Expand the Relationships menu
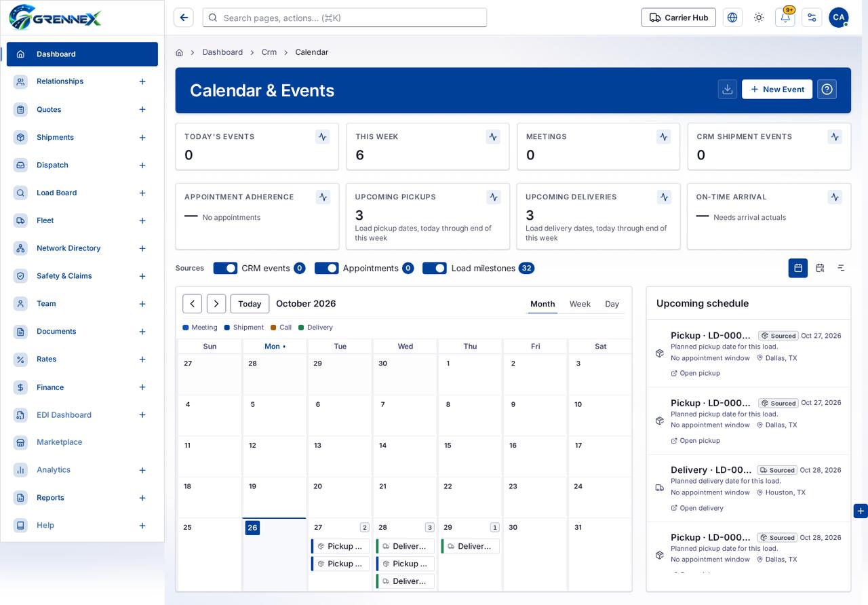 [142, 81]
